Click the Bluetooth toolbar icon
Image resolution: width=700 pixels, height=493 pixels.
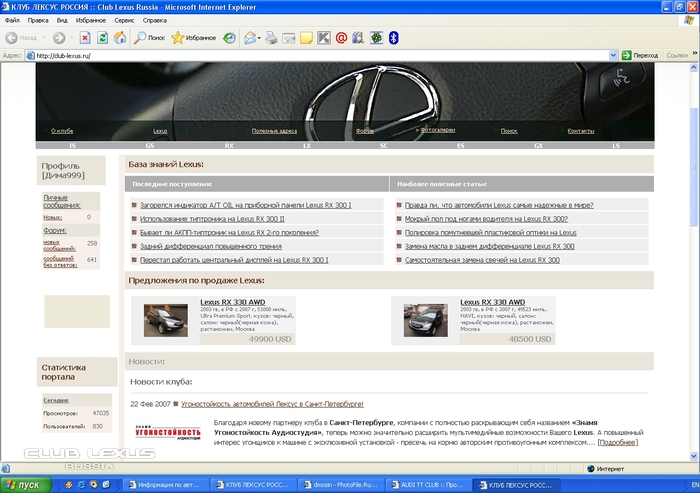pyautogui.click(x=393, y=38)
